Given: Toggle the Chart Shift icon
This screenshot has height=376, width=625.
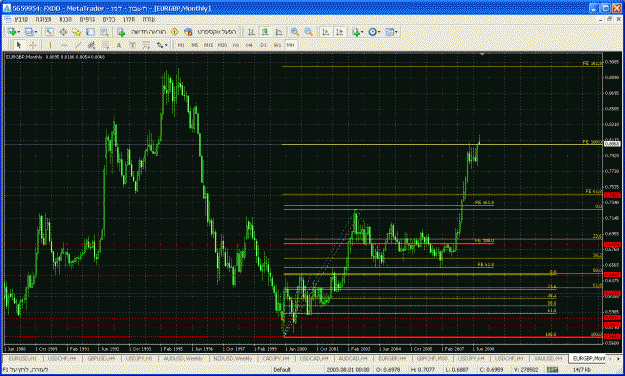Looking at the screenshot, I should tap(340, 32).
